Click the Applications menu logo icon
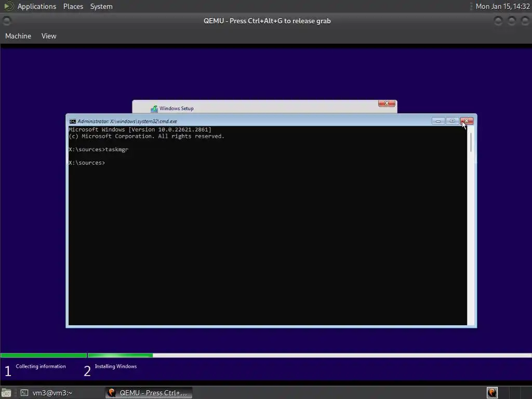Image resolution: width=532 pixels, height=399 pixels. click(8, 6)
